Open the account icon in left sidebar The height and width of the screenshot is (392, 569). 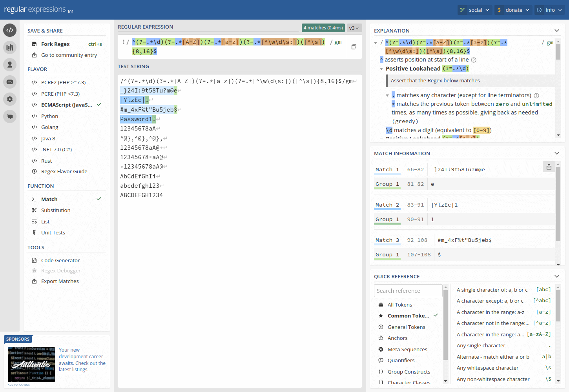(10, 65)
